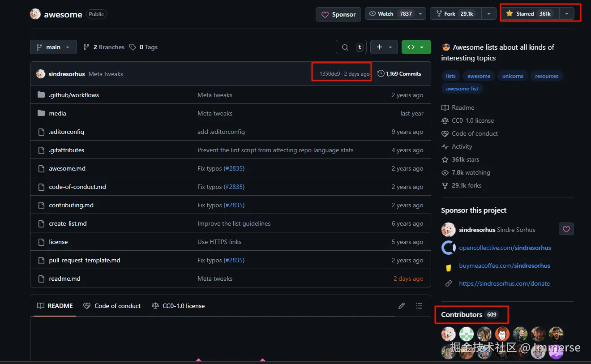Switch to the Code of conduct tab
This screenshot has height=364, width=591.
click(112, 306)
